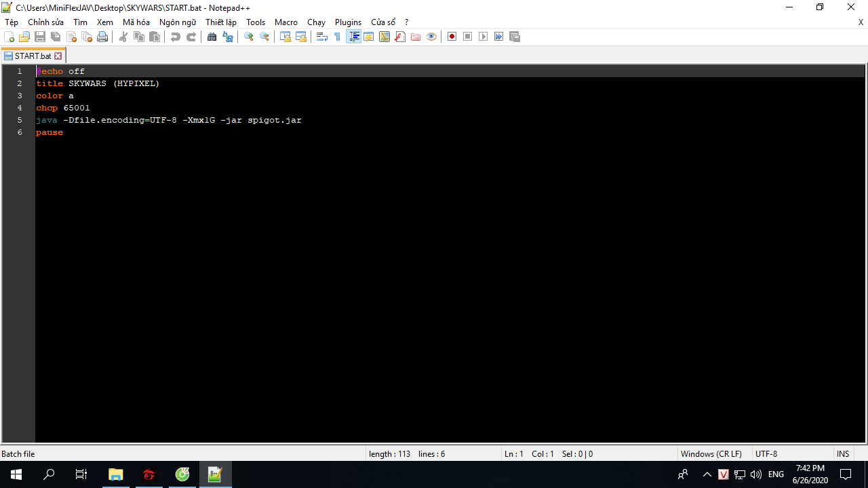Zoom in on the editor text
Screen dimensions: 868x488
tap(249, 37)
